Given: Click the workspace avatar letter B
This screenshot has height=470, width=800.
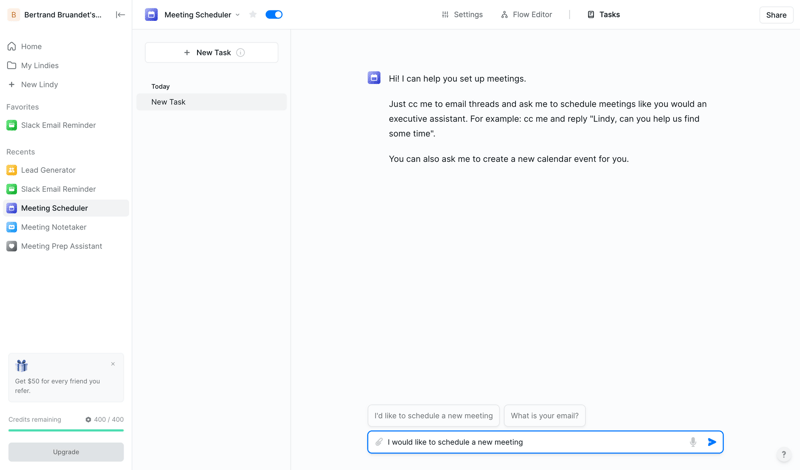Looking at the screenshot, I should pos(14,15).
